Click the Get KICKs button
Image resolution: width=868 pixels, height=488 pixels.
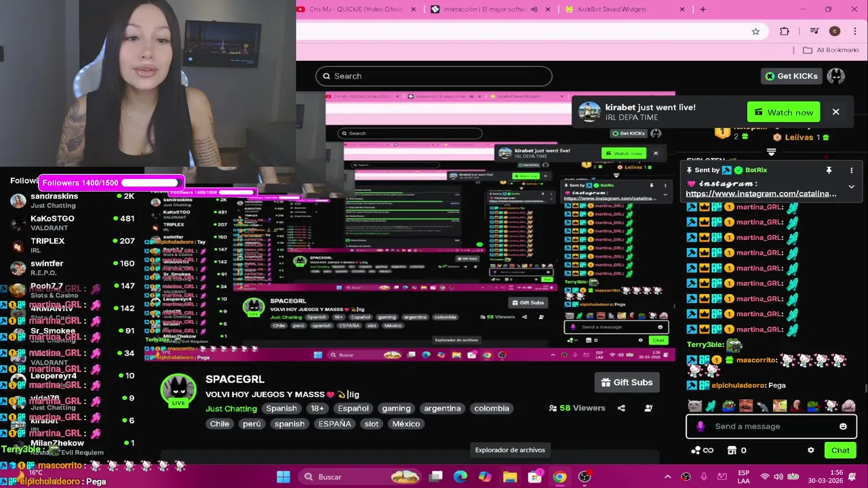click(x=791, y=76)
